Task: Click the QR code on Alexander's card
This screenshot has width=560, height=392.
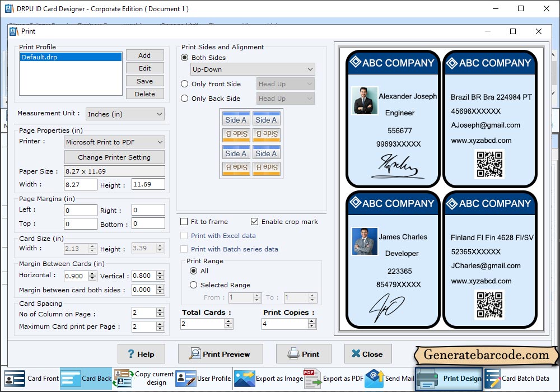Action: click(x=489, y=164)
